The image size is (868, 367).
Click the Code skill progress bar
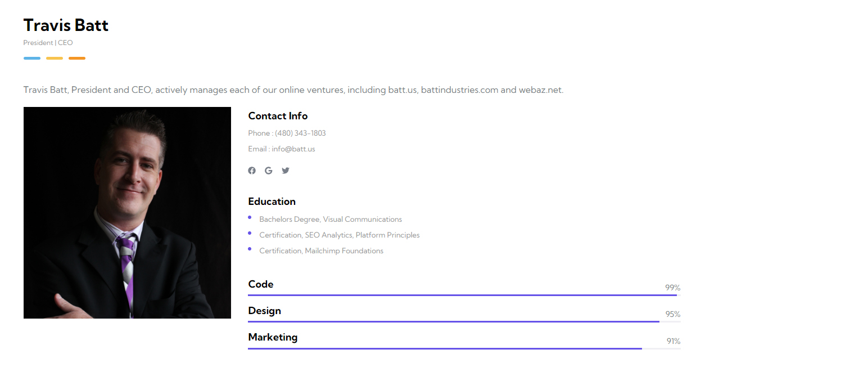coord(464,295)
